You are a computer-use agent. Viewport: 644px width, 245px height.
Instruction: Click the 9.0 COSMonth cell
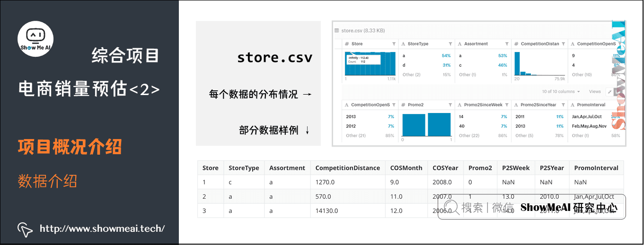click(x=406, y=182)
